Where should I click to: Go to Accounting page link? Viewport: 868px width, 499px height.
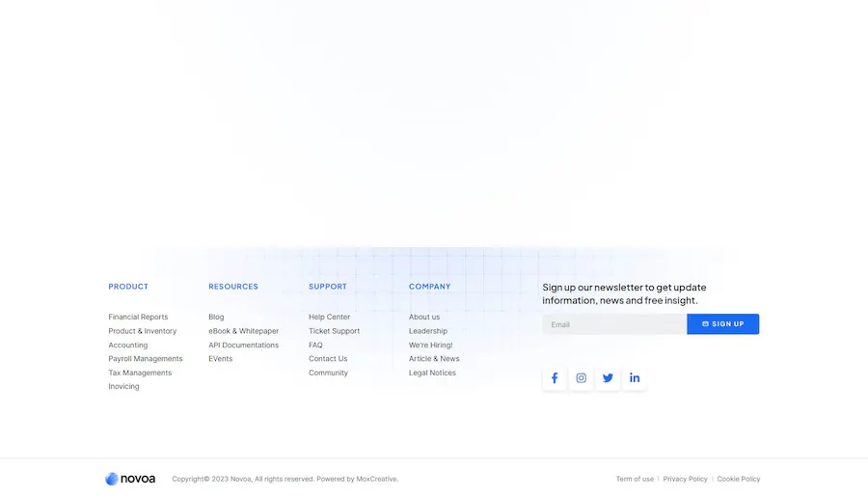coord(128,345)
